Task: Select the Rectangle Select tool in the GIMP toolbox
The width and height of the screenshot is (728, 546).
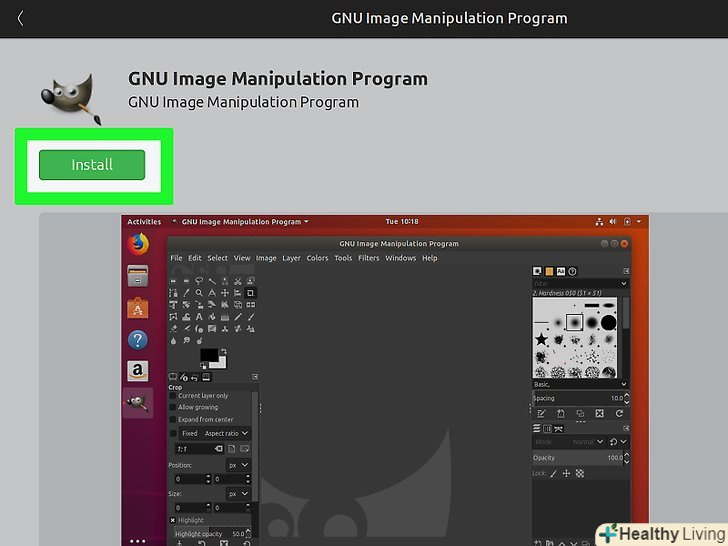Action: pos(173,281)
